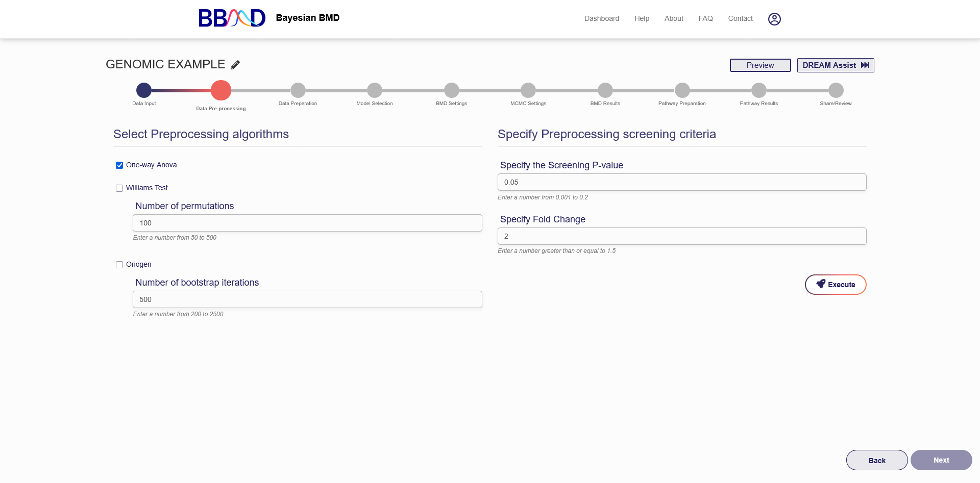Image resolution: width=980 pixels, height=483 pixels.
Task: Click the pencil icon to rename project
Action: tap(235, 65)
